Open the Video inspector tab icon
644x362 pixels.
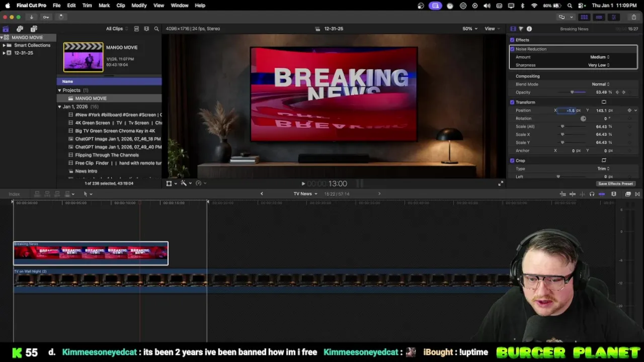pos(513,29)
